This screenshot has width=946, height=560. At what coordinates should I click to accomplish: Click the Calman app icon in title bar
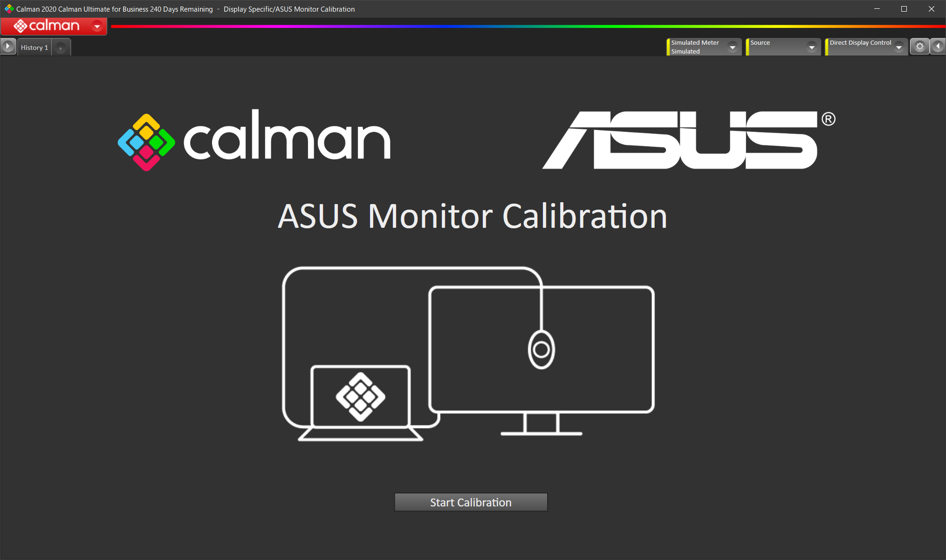(x=9, y=9)
